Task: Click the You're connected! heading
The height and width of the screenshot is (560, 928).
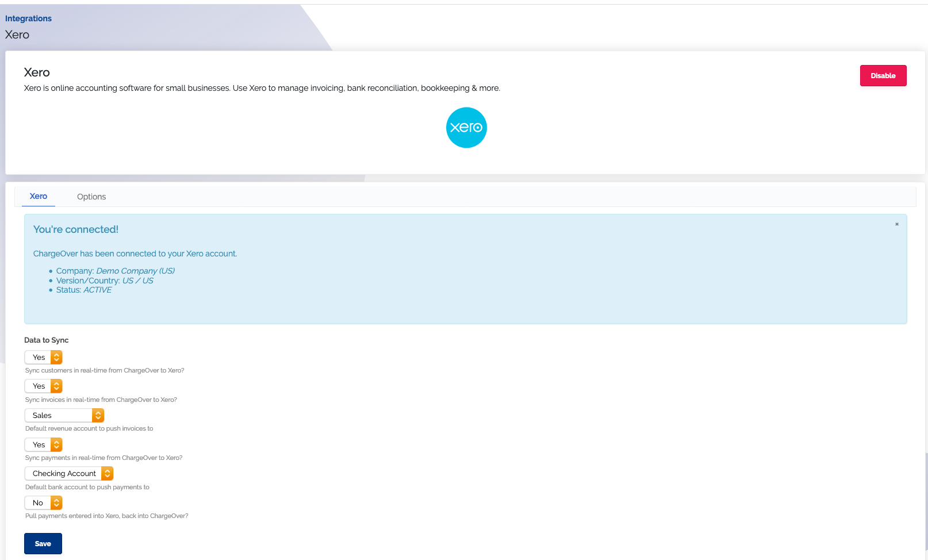Action: [76, 229]
